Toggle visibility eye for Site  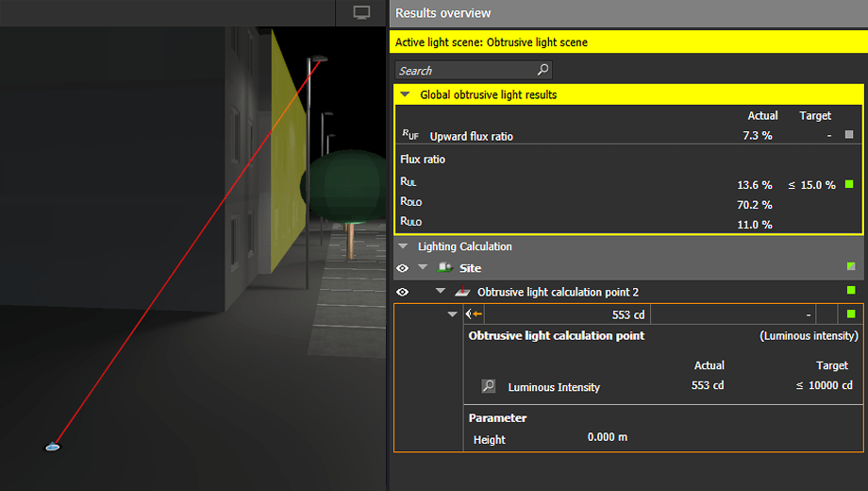[403, 268]
